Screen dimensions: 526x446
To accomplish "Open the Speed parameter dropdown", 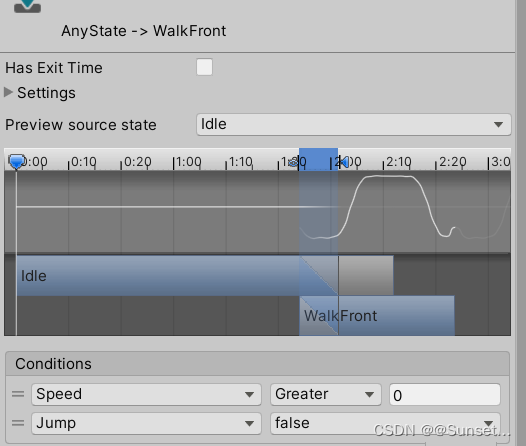I will coord(146,394).
